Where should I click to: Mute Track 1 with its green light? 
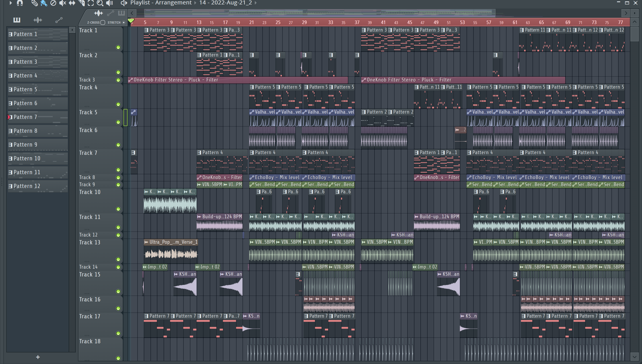118,47
